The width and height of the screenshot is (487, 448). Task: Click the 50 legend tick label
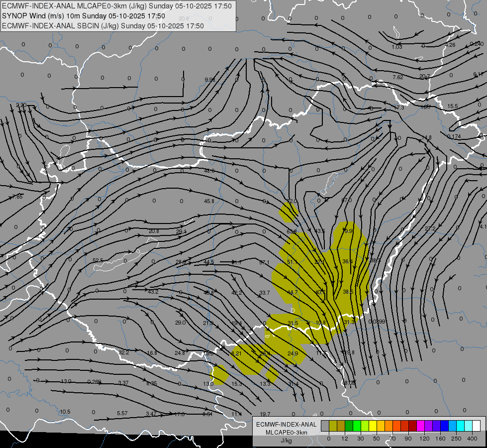pyautogui.click(x=377, y=439)
